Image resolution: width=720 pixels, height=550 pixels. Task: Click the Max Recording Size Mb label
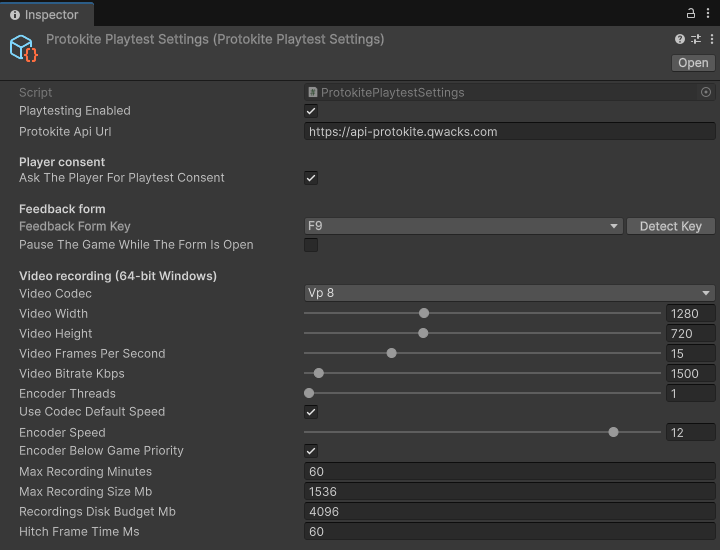[85, 492]
